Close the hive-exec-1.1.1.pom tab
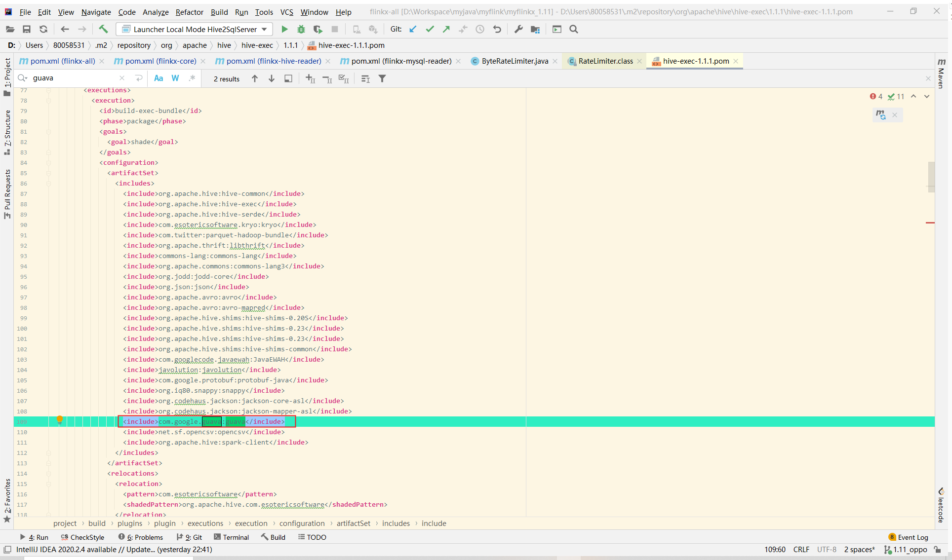The height and width of the screenshot is (560, 952). point(736,61)
